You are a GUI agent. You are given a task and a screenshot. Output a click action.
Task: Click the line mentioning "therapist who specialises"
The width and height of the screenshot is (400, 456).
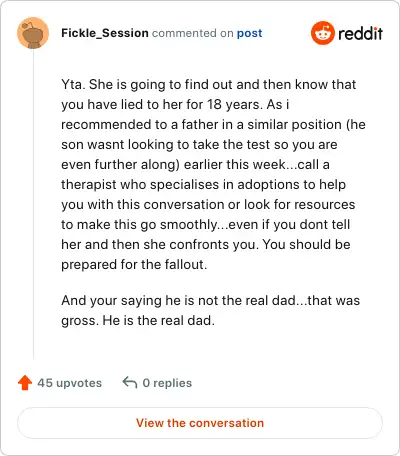203,184
